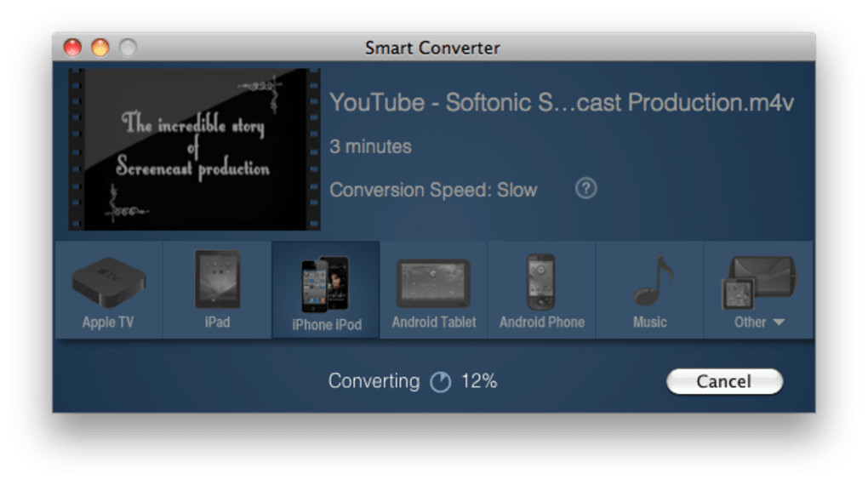Select the iPhone iPod preset
The height and width of the screenshot is (485, 868).
pyautogui.click(x=326, y=289)
